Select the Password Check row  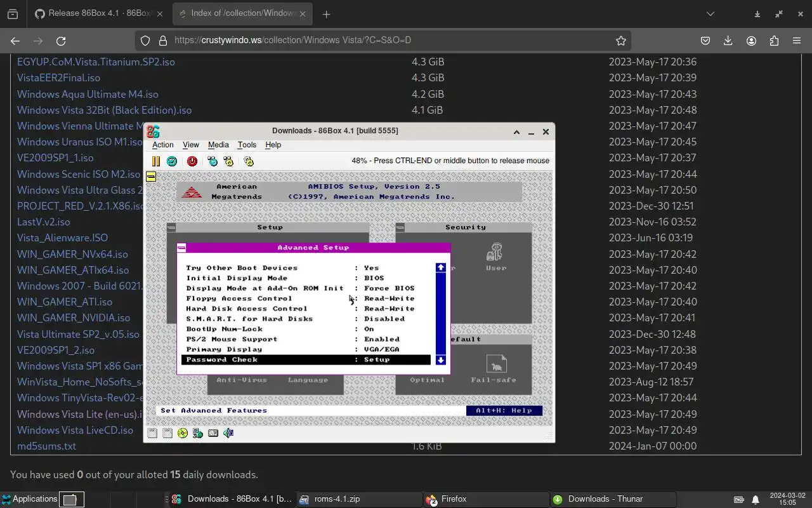tap(306, 359)
